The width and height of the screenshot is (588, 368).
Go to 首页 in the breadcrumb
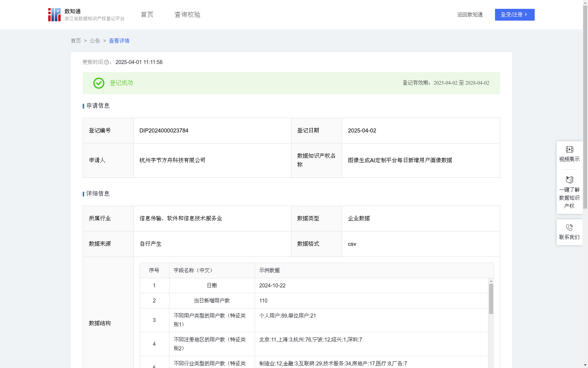[76, 41]
